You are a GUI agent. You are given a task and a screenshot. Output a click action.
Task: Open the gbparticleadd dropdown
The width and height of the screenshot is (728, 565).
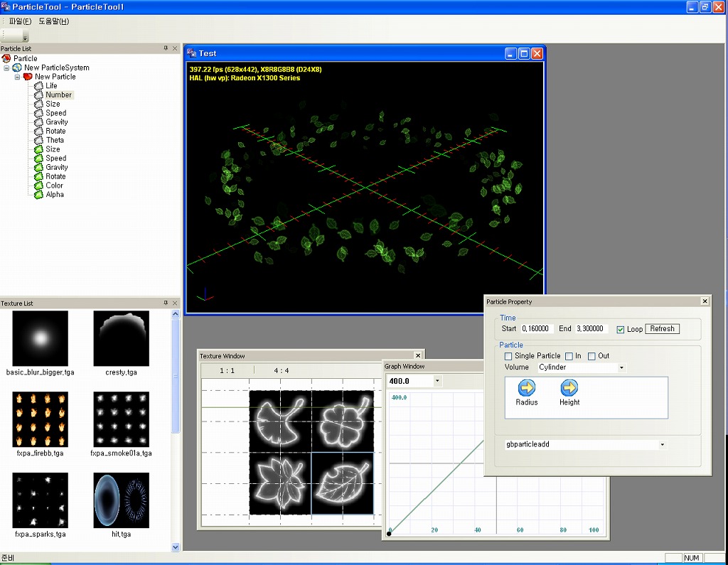(x=663, y=445)
